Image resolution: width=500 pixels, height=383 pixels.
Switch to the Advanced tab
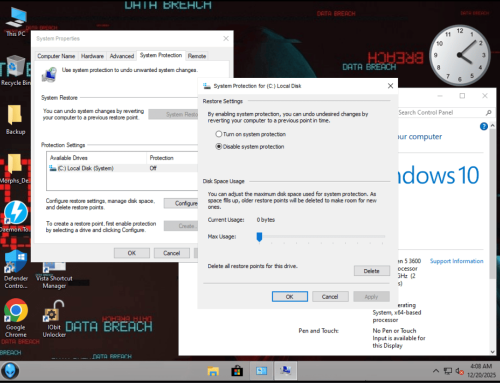122,56
